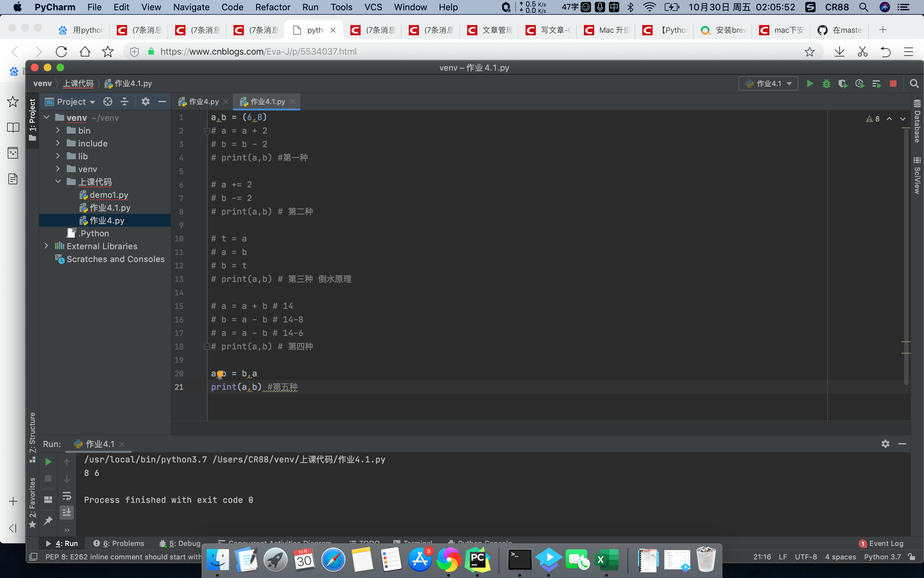This screenshot has height=578, width=924.
Task: Reload the browser page
Action: pyautogui.click(x=61, y=51)
